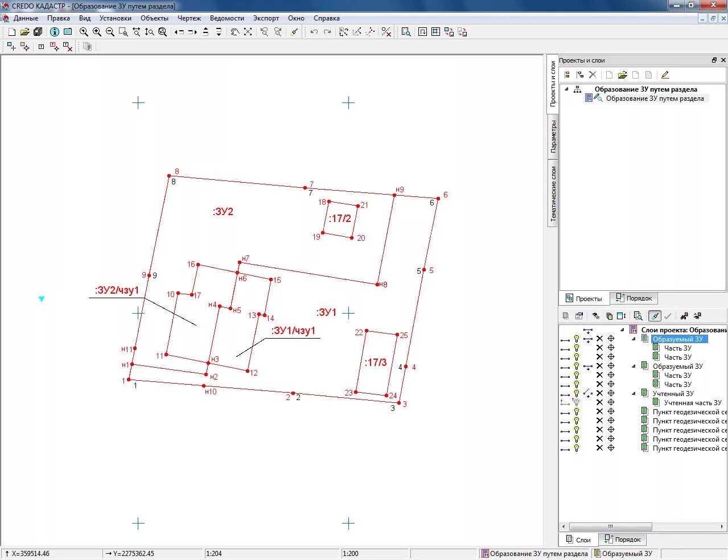The image size is (728, 560).
Task: Click the right arrow of layers horizontal scrollbar
Action: 723,526
